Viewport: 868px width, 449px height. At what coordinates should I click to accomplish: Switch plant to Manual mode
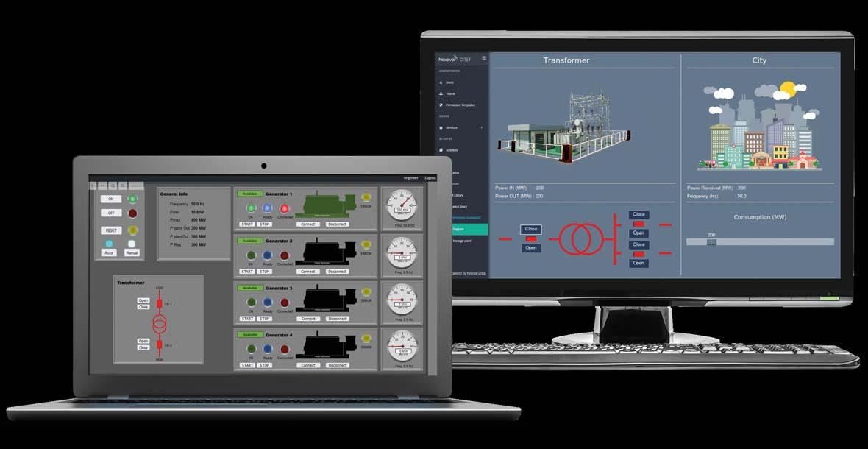click(131, 252)
